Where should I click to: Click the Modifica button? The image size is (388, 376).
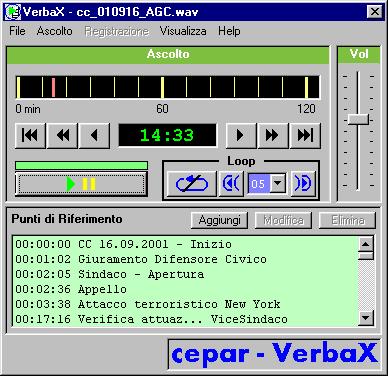[283, 220]
